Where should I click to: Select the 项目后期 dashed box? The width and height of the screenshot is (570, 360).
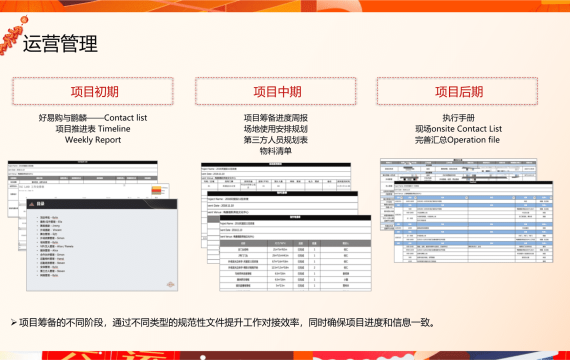point(457,91)
